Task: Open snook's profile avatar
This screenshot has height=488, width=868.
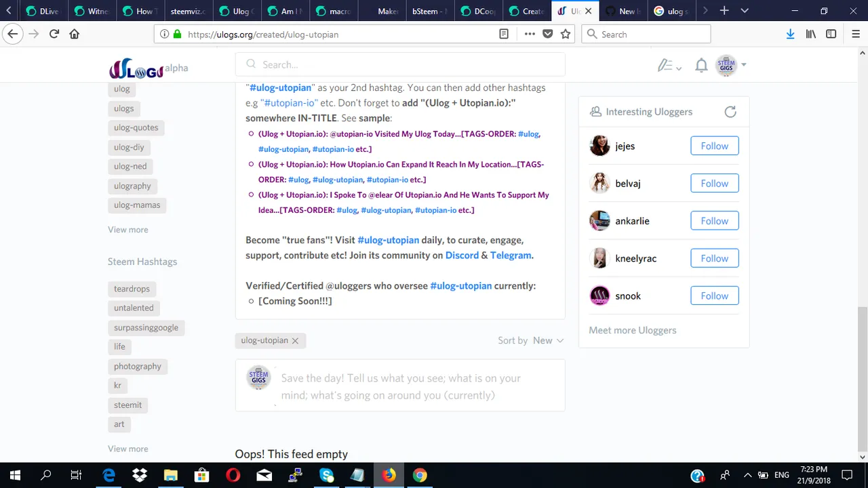Action: click(599, 296)
